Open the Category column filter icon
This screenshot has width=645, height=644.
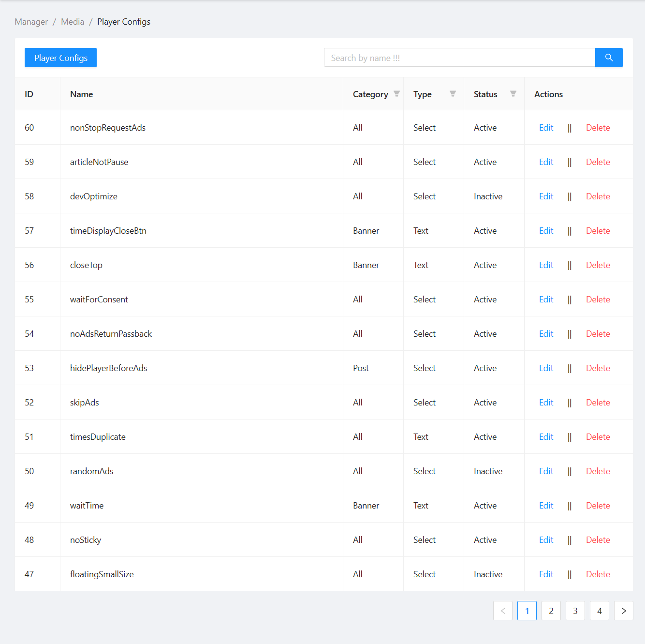click(396, 94)
